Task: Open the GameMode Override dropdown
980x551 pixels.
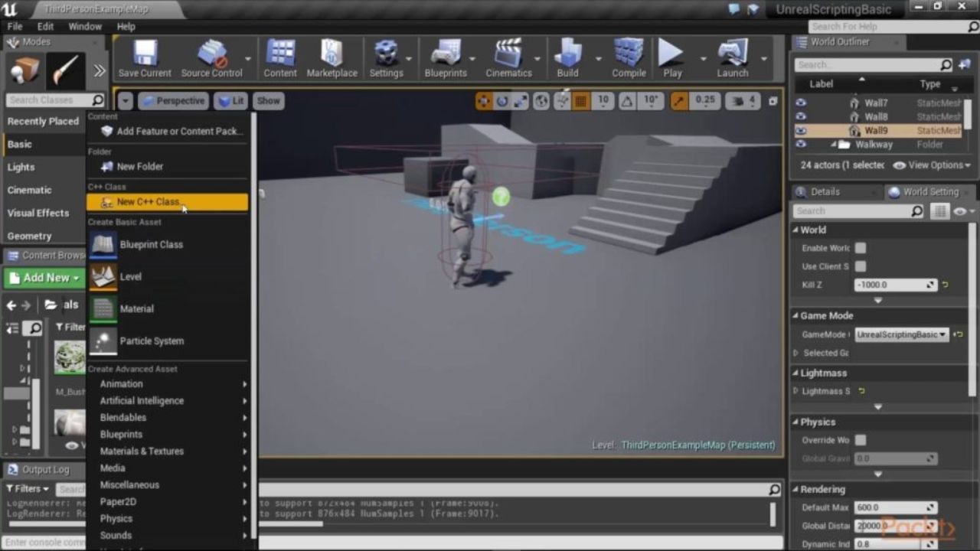Action: click(901, 334)
